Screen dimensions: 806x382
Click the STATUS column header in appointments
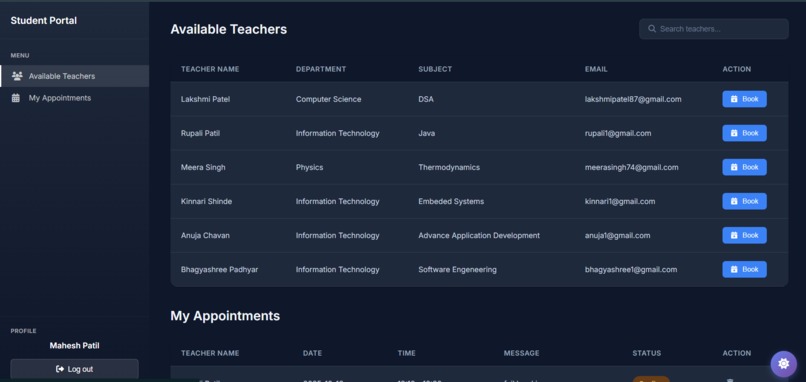[x=647, y=353]
